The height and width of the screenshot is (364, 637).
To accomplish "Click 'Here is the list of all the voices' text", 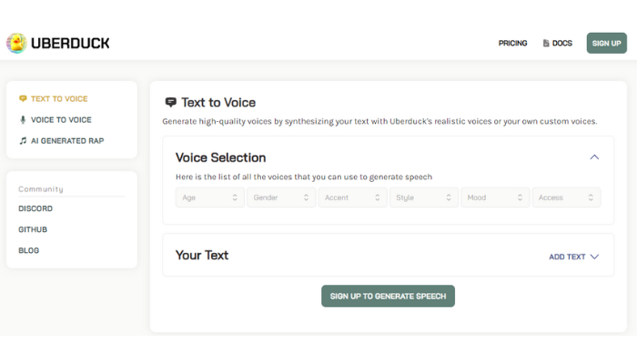I will 304,177.
